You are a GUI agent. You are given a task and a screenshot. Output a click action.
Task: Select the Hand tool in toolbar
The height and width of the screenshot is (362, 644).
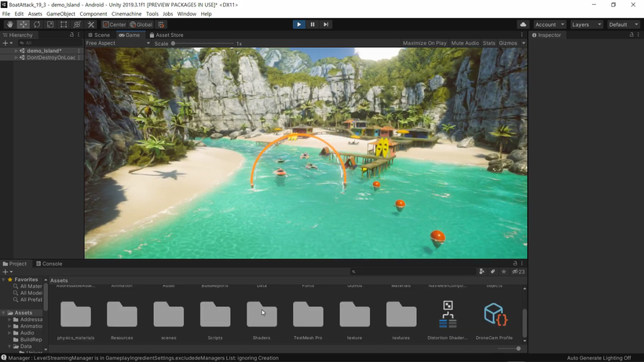pos(9,24)
